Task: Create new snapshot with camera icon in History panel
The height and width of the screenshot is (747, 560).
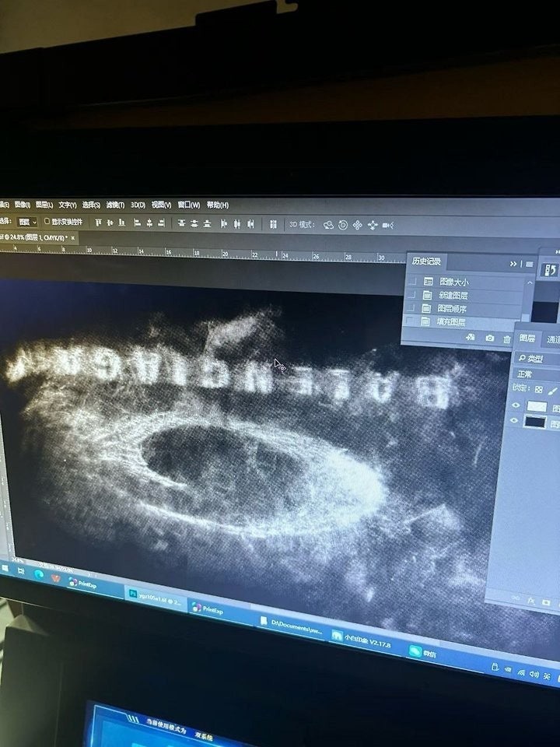Action: (x=489, y=338)
